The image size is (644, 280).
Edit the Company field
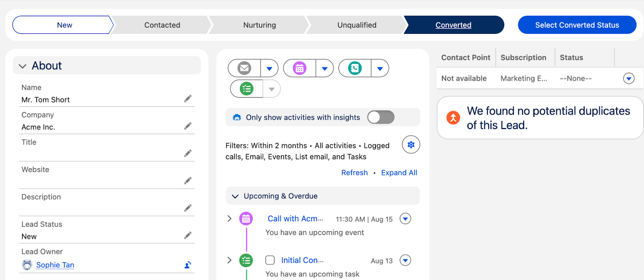(188, 126)
